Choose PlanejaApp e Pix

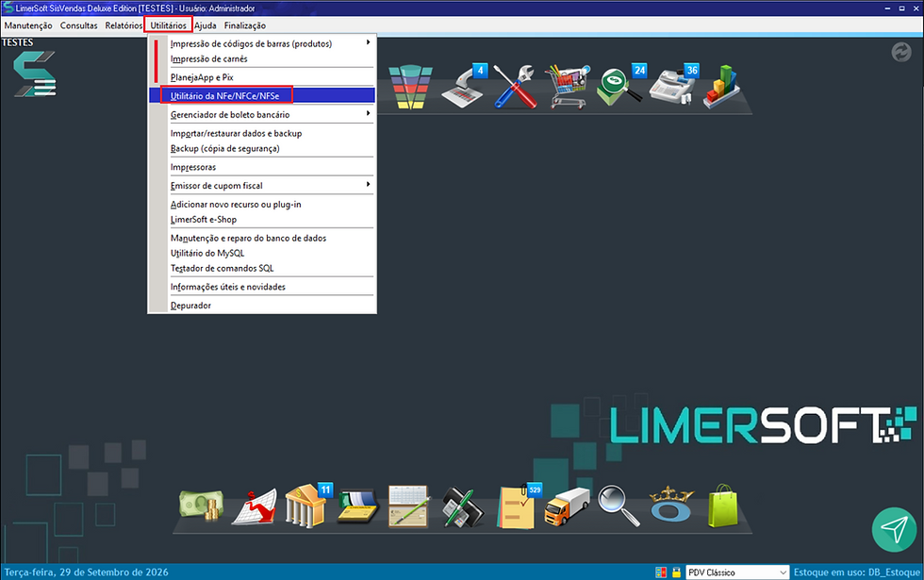coord(263,77)
